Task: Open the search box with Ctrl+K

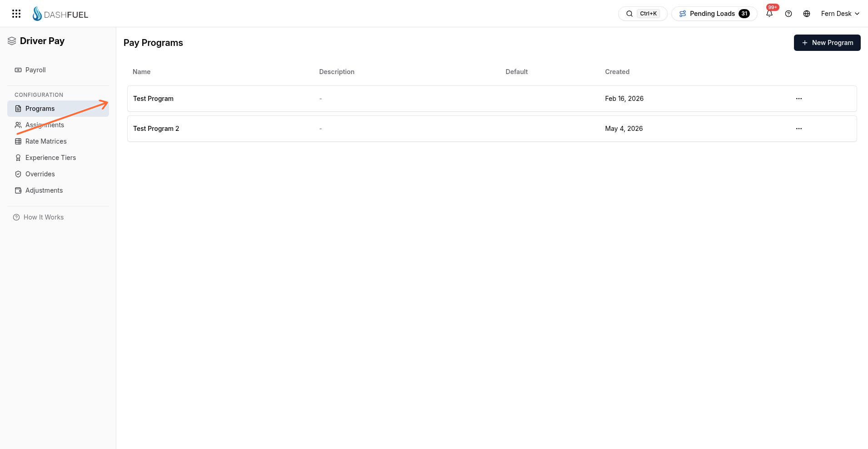Action: (643, 14)
